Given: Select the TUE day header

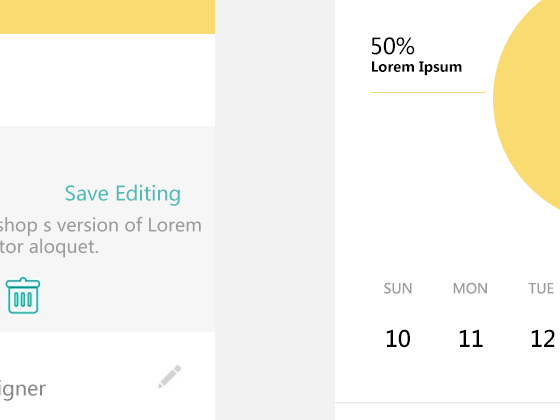Looking at the screenshot, I should (x=541, y=289).
